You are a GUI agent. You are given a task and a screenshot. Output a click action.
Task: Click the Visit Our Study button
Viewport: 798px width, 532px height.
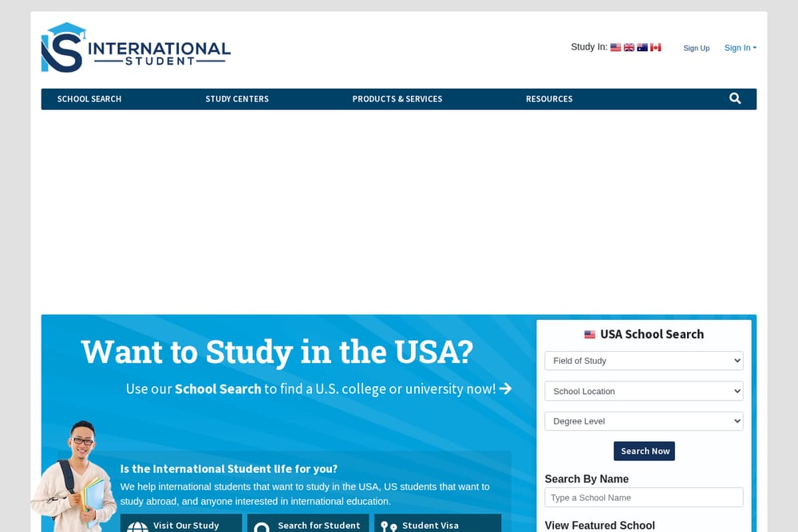click(181, 524)
